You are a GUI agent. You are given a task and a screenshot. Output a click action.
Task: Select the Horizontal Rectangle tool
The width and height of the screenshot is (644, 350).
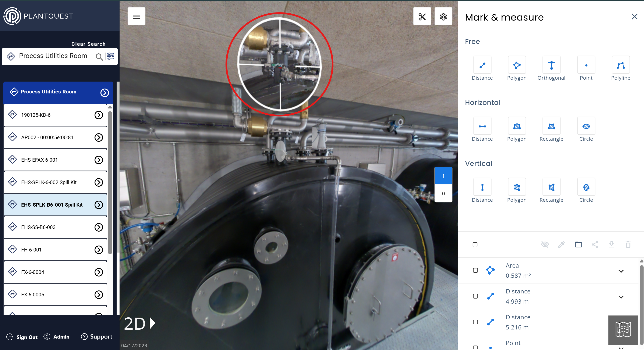551,126
